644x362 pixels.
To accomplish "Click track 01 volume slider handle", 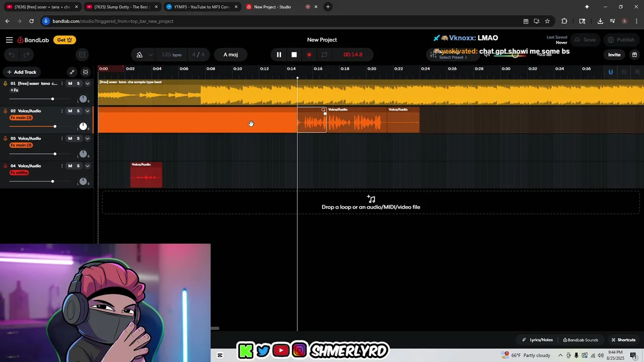I will pyautogui.click(x=52, y=99).
